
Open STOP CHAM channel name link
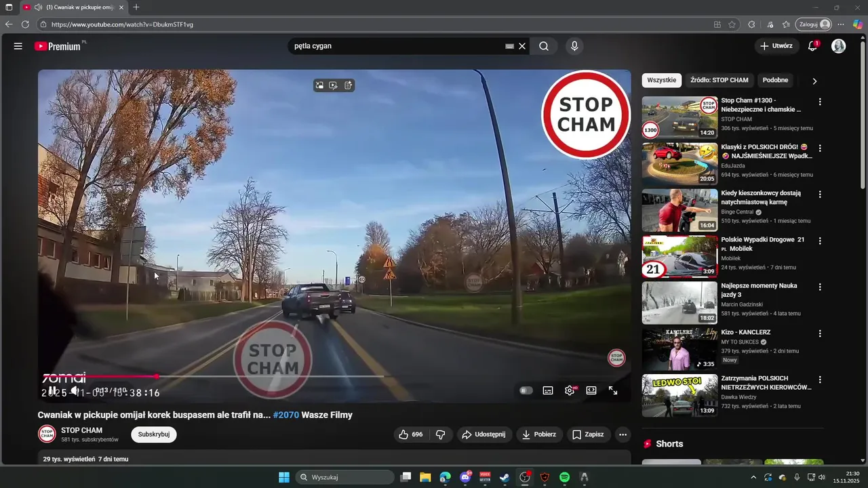(x=81, y=430)
